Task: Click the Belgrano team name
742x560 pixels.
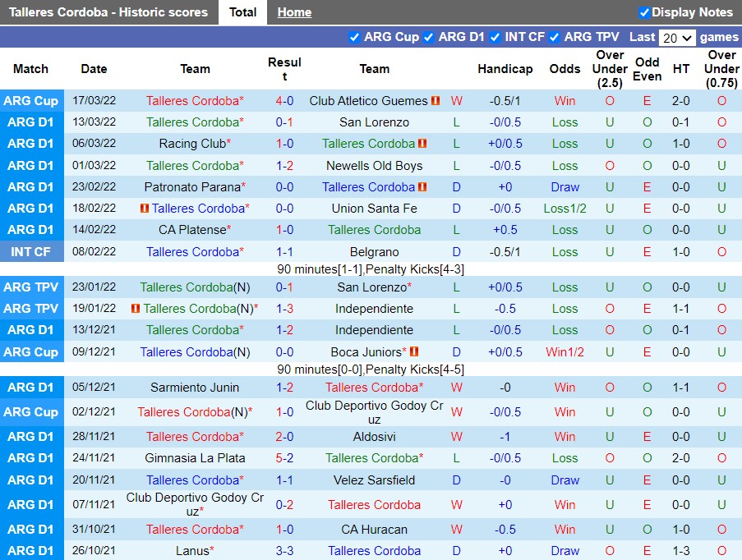Action: pyautogui.click(x=374, y=252)
